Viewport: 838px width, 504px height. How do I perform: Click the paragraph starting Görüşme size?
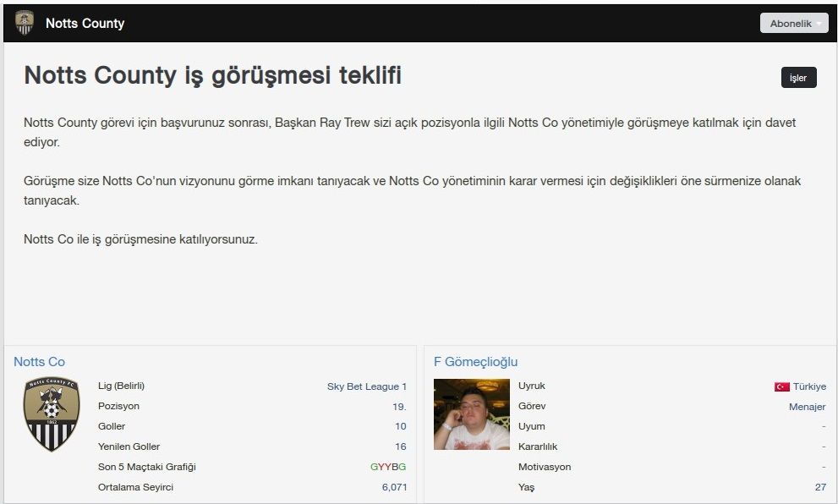coord(412,190)
